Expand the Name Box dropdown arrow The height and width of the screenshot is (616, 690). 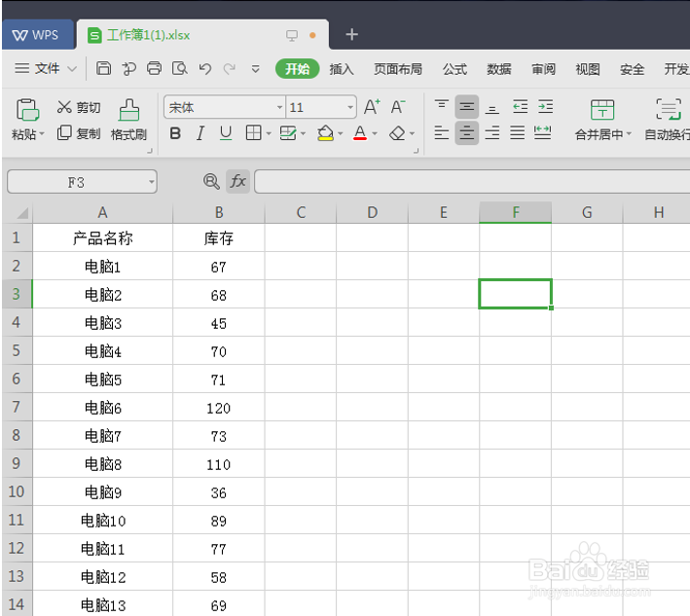152,181
